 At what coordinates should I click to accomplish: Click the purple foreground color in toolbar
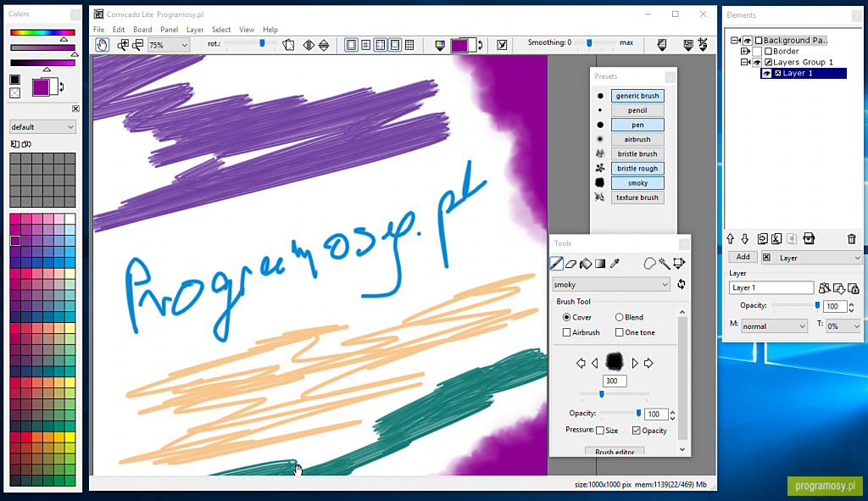[x=459, y=46]
